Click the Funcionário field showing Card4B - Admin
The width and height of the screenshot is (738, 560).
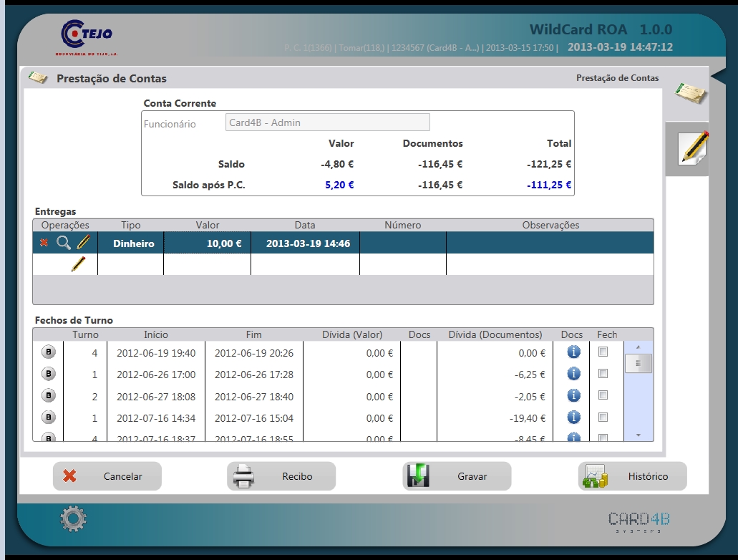point(327,122)
